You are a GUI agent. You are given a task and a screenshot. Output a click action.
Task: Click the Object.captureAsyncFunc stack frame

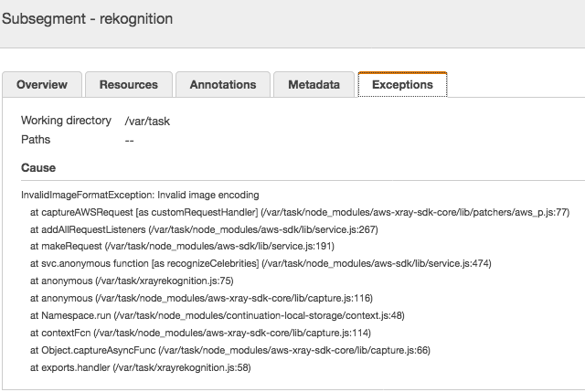point(229,350)
